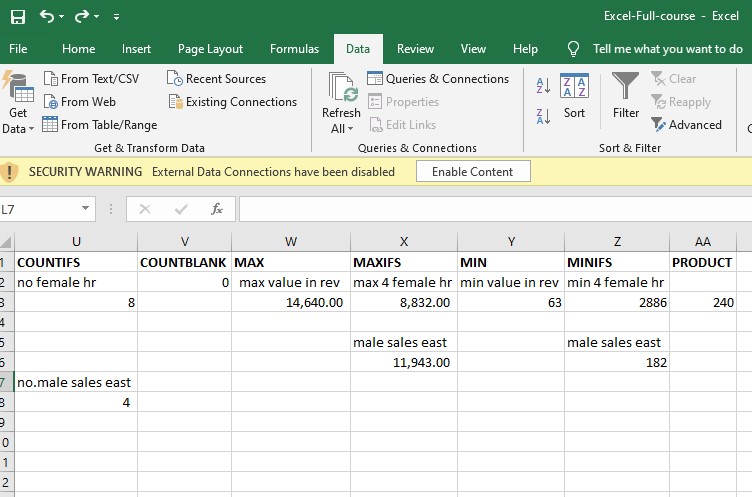Viewport: 752px width, 497px height.
Task: Expand the Name Box dropdown arrow
Action: 85,208
